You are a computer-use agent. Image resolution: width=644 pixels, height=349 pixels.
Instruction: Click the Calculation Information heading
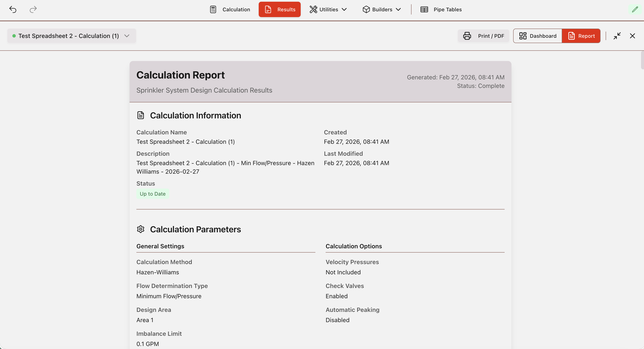(x=195, y=115)
